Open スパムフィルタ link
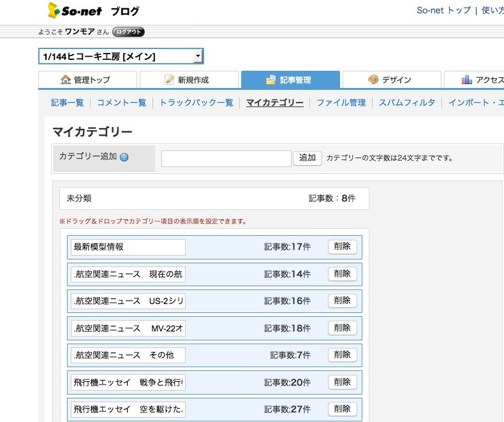The image size is (504, 422). point(407,103)
